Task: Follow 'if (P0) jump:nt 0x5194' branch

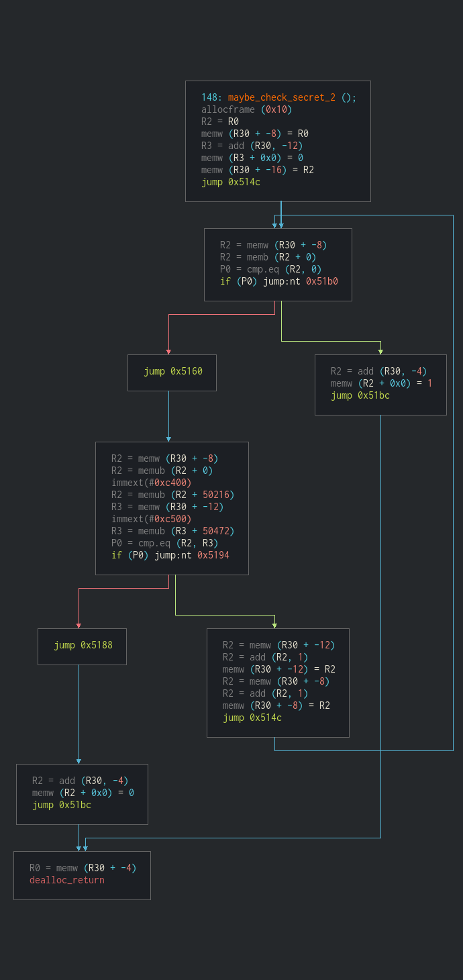Action: coord(170,555)
